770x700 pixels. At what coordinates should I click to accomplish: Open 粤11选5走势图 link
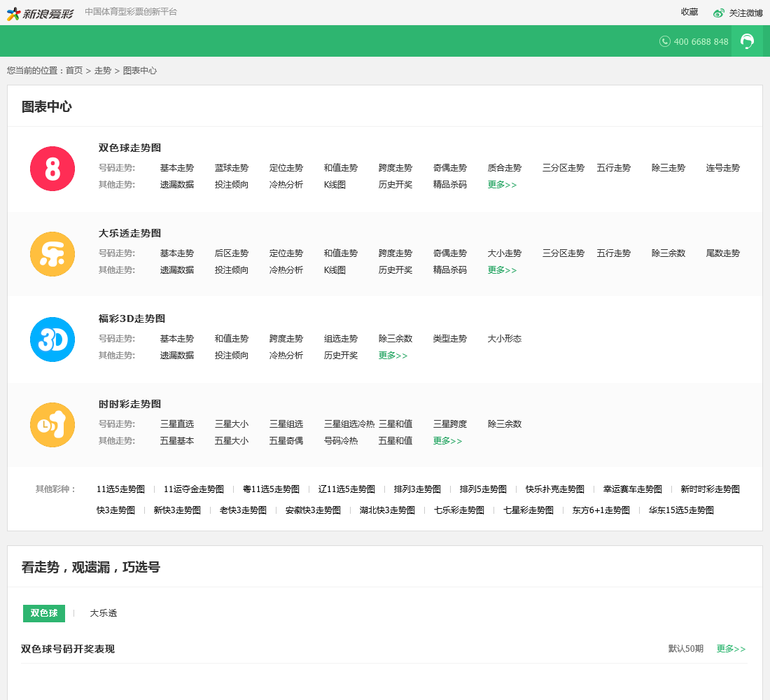click(x=271, y=489)
